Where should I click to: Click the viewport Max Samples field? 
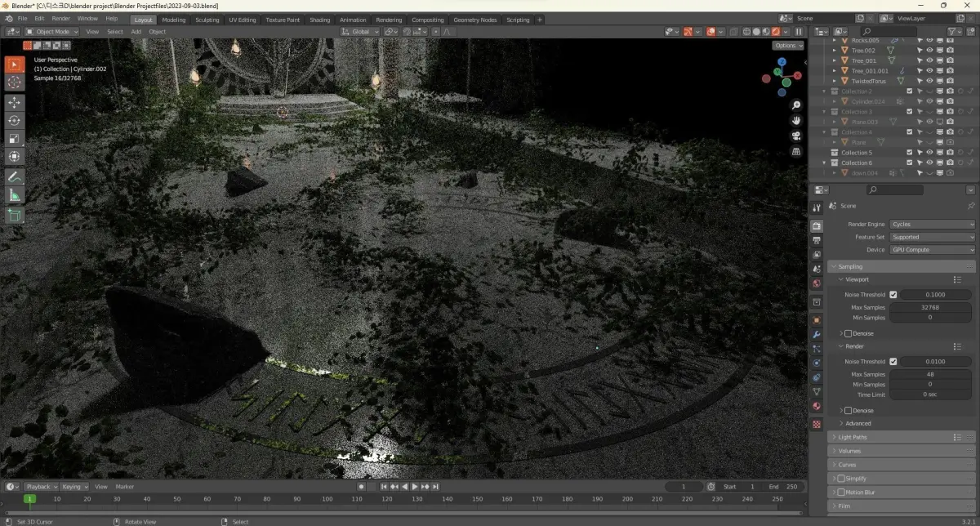(930, 307)
